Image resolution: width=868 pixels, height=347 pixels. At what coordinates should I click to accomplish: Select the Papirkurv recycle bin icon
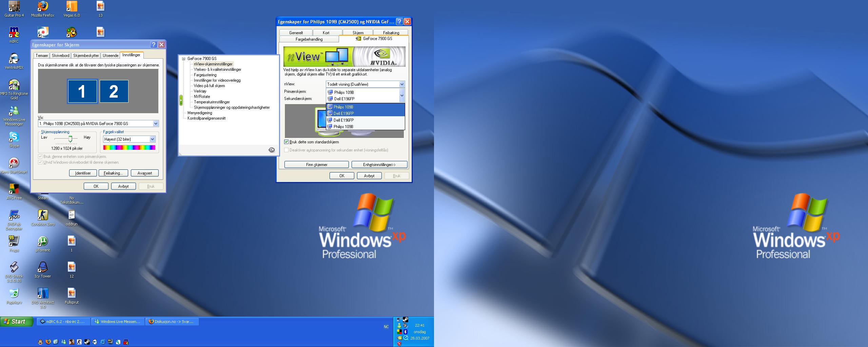(x=14, y=296)
